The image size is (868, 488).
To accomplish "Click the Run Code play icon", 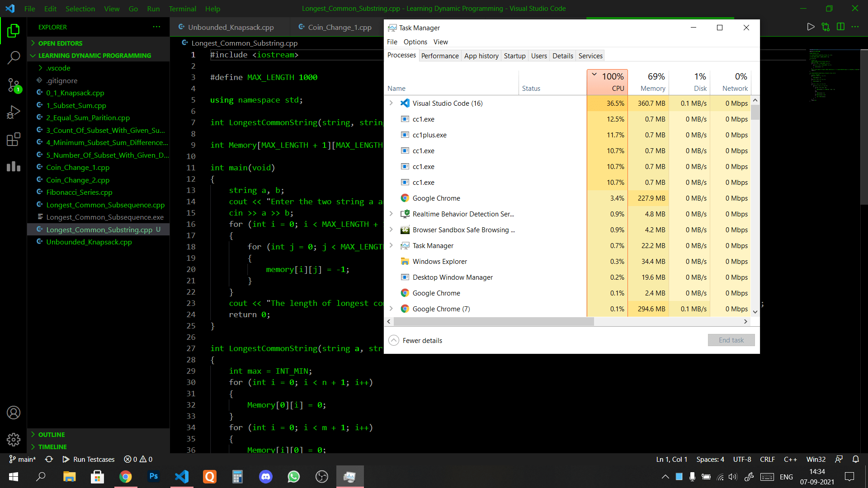I will (x=811, y=27).
